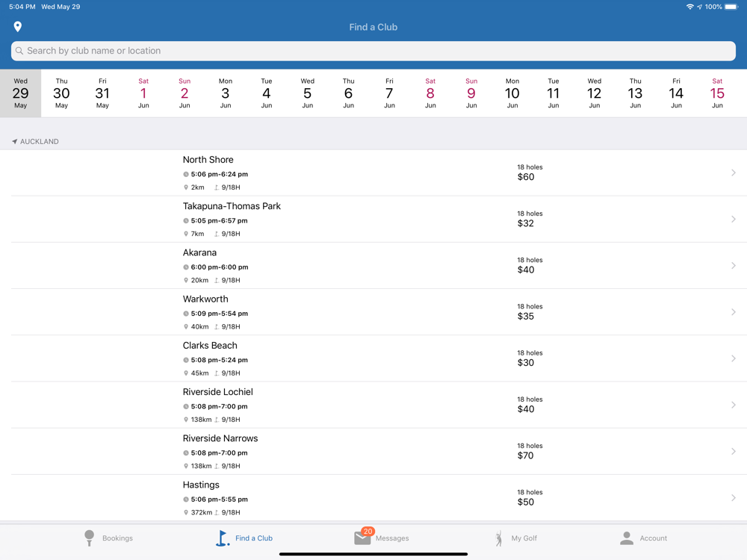Tap the Wi-Fi icon in status bar

point(689,7)
